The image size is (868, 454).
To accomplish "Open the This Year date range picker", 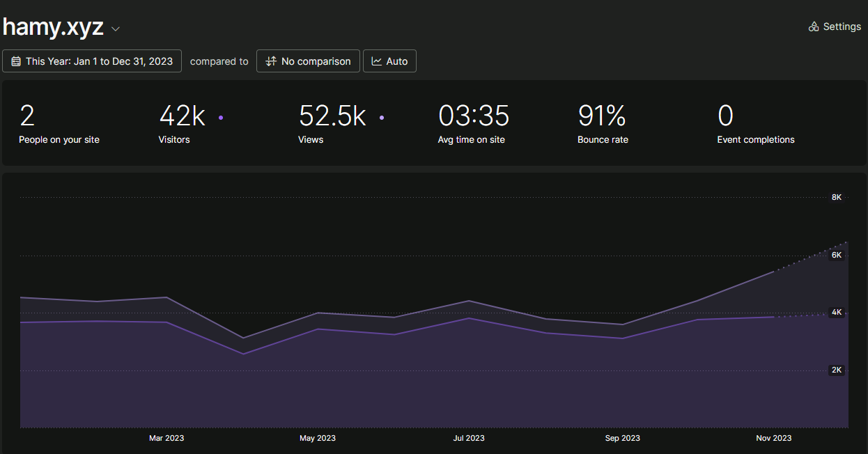I will click(x=92, y=61).
